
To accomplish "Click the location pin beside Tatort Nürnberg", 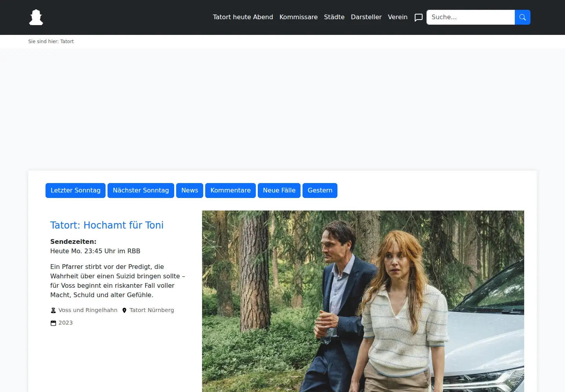I will 124,310.
